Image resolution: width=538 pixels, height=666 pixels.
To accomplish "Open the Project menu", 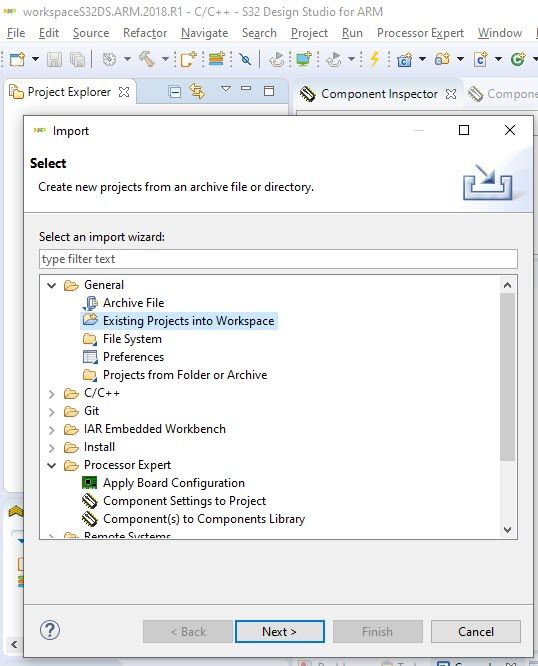I will [x=309, y=33].
